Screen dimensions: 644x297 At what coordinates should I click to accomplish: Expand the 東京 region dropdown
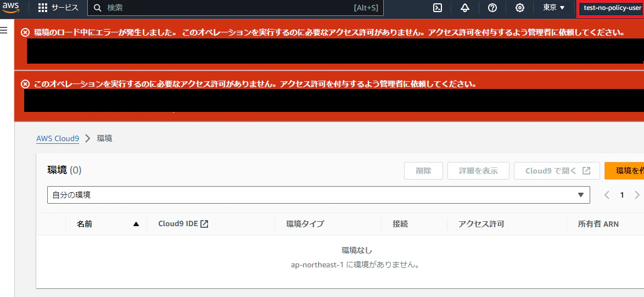click(x=553, y=8)
